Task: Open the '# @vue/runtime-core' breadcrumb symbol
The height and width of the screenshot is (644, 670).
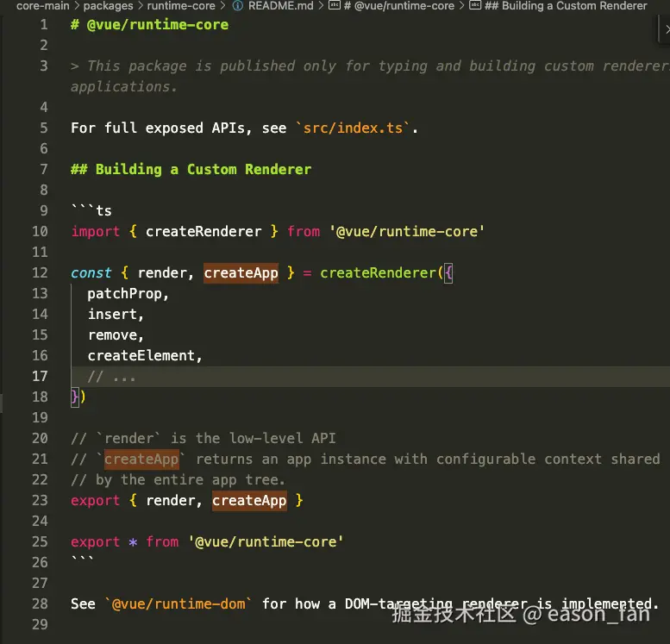Action: [x=399, y=5]
